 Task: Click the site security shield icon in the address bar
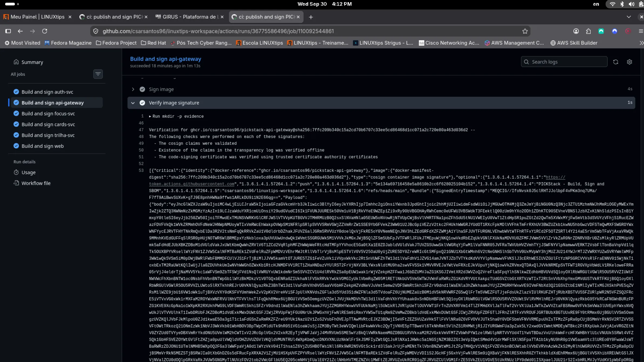[96, 31]
